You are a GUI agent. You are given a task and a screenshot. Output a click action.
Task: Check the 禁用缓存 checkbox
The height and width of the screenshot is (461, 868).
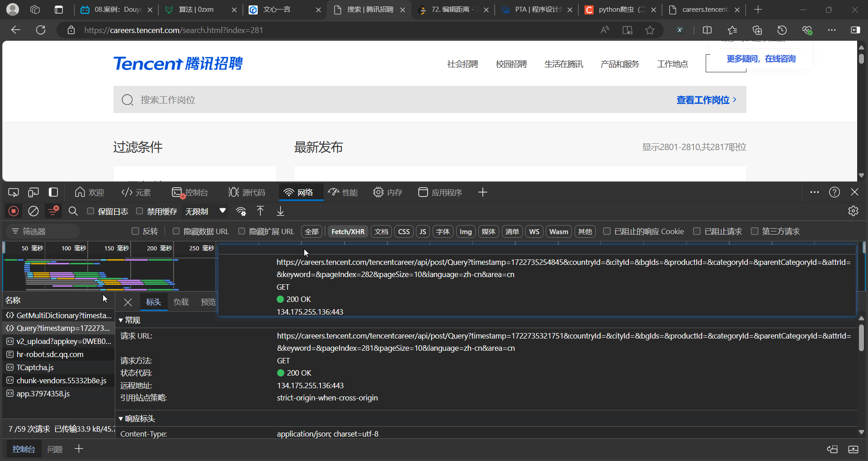pos(140,211)
